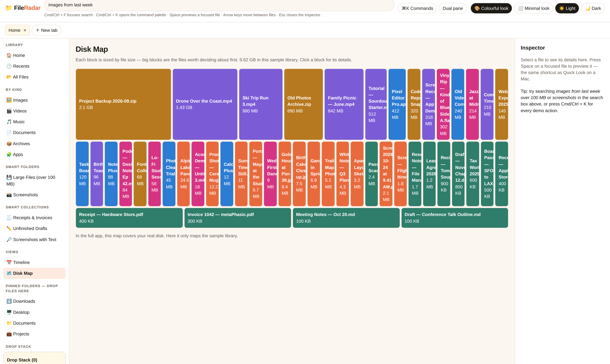Select Light theme
The height and width of the screenshot is (364, 610).
pos(567,8)
